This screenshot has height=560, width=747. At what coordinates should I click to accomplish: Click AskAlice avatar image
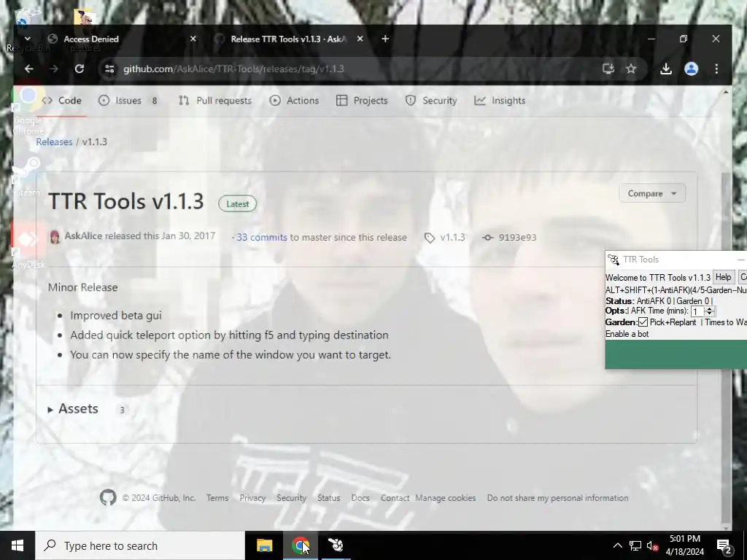(55, 237)
